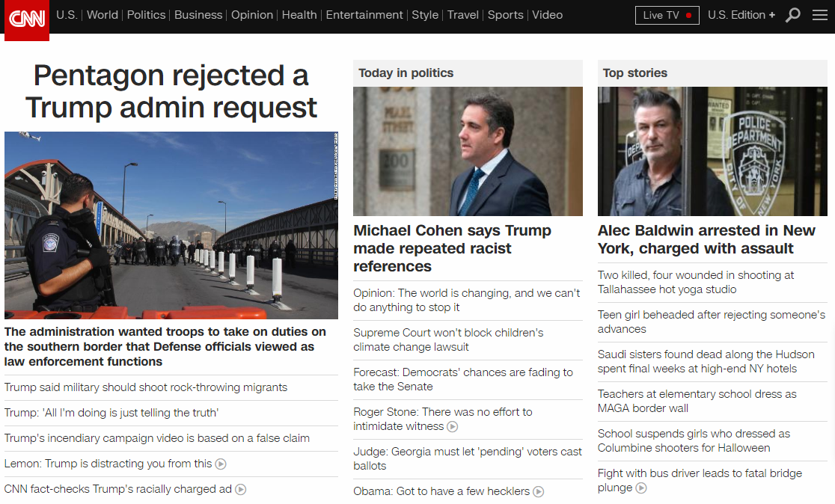The height and width of the screenshot is (504, 835).
Task: Open Alec Baldwin arrested in New York headline
Action: [x=706, y=239]
